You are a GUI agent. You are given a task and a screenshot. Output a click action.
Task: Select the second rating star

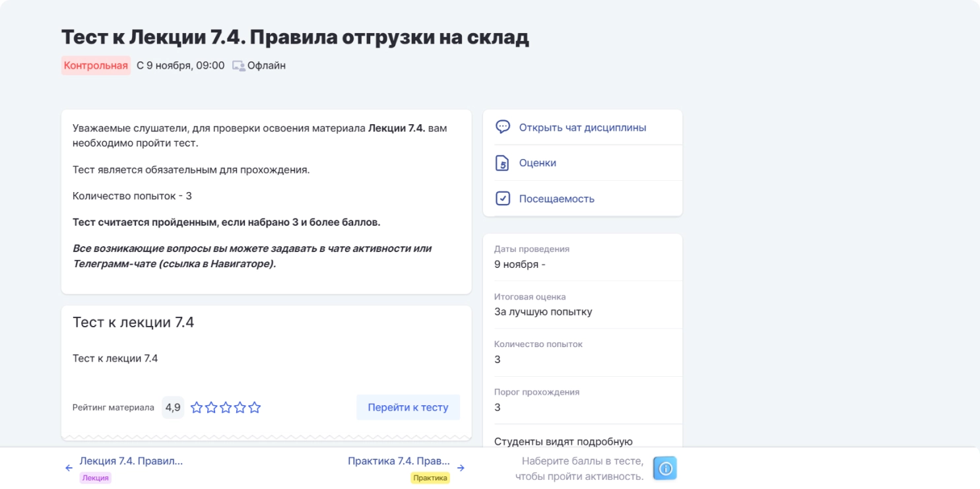tap(211, 408)
